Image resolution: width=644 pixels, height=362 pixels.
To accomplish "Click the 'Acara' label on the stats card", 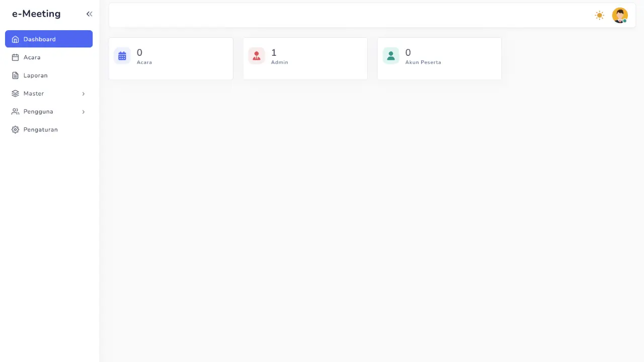I will tap(144, 62).
